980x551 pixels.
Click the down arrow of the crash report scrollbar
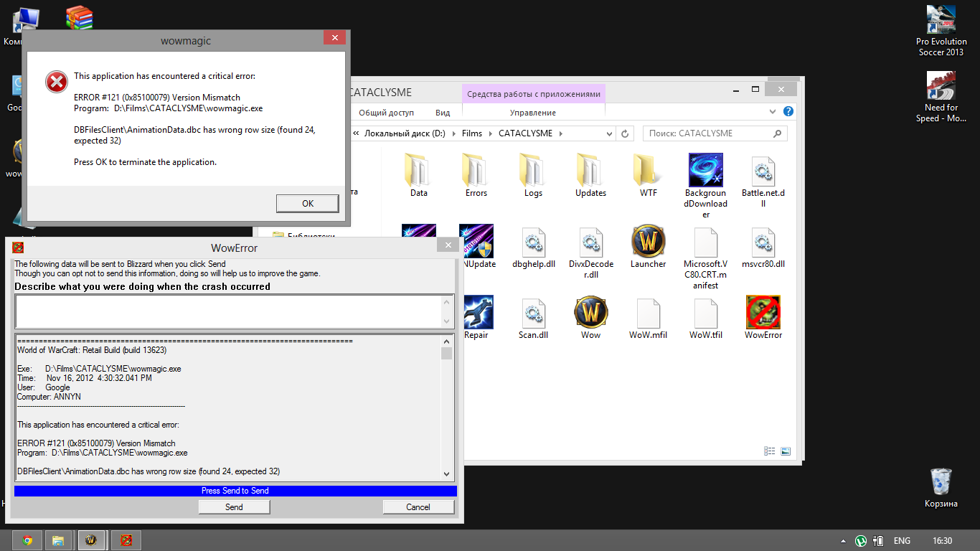(x=447, y=474)
